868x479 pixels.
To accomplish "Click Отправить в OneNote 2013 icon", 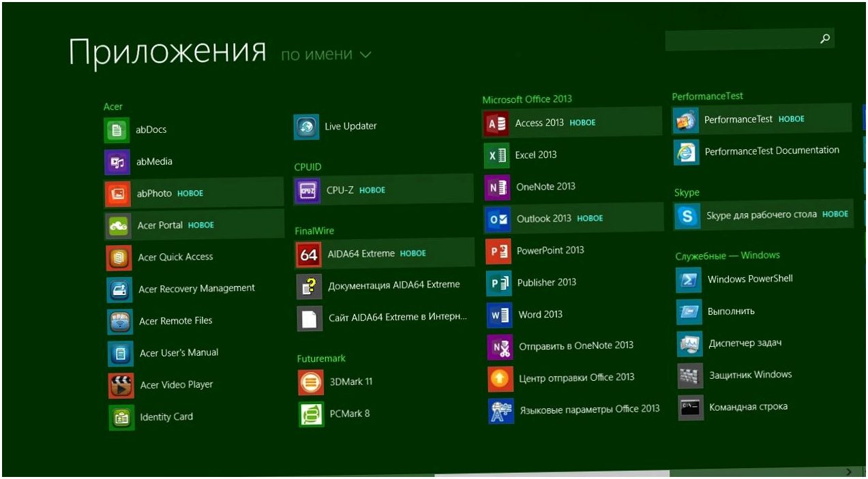I will tap(500, 347).
